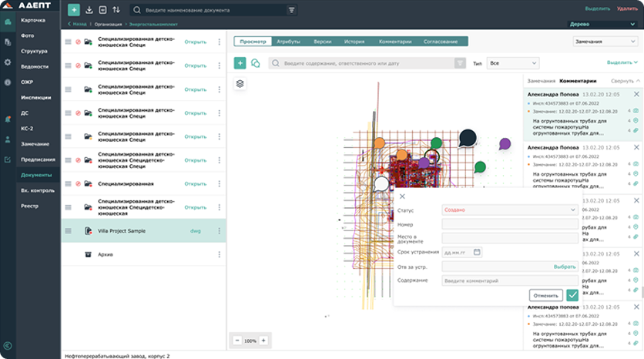Image resolution: width=644 pixels, height=359 pixels.
Task: Switch to the Версии tab
Action: tap(323, 42)
